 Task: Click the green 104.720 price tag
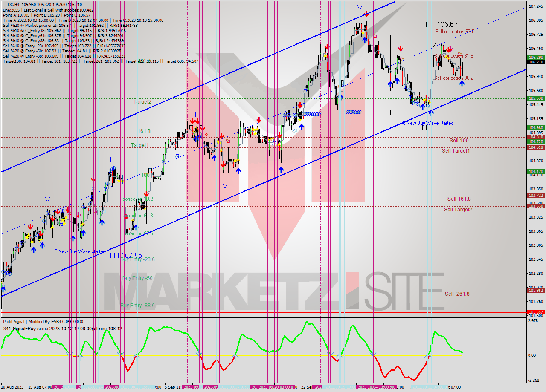pos(536,141)
